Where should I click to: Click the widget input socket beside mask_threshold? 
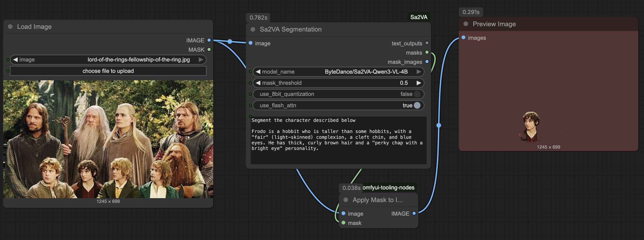point(250,83)
